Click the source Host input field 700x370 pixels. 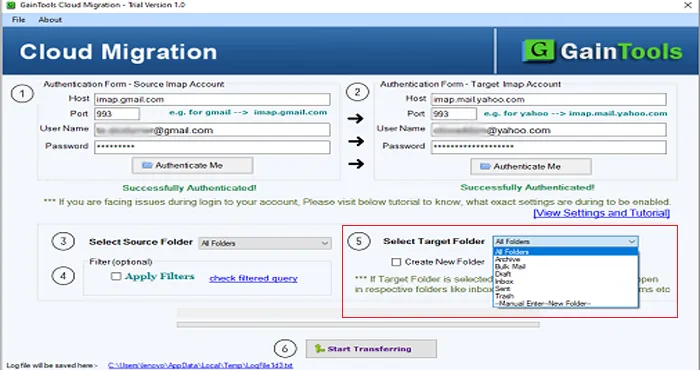(212, 99)
